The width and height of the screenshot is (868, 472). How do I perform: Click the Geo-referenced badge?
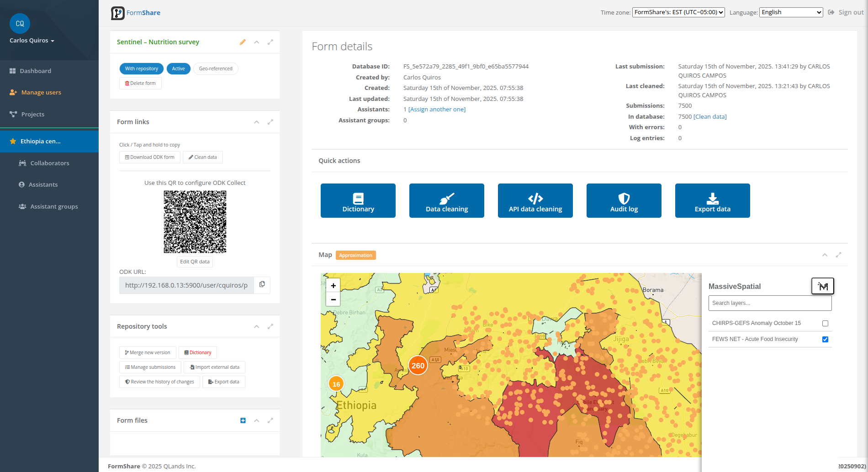point(216,68)
